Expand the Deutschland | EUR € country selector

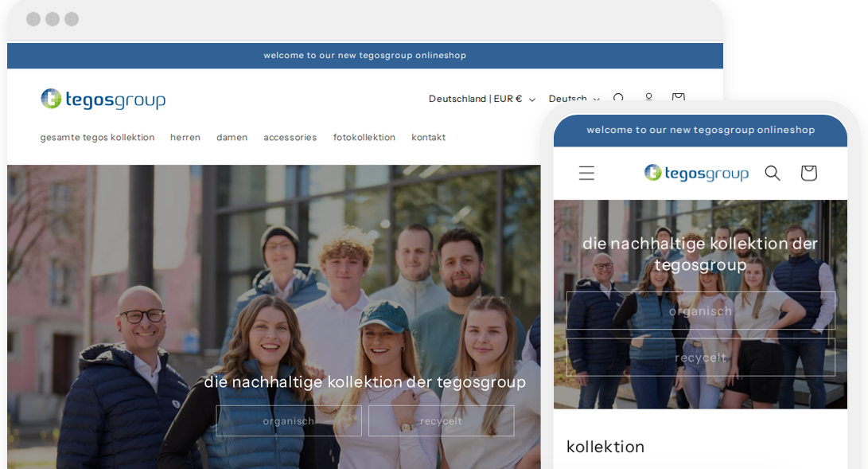(x=481, y=99)
